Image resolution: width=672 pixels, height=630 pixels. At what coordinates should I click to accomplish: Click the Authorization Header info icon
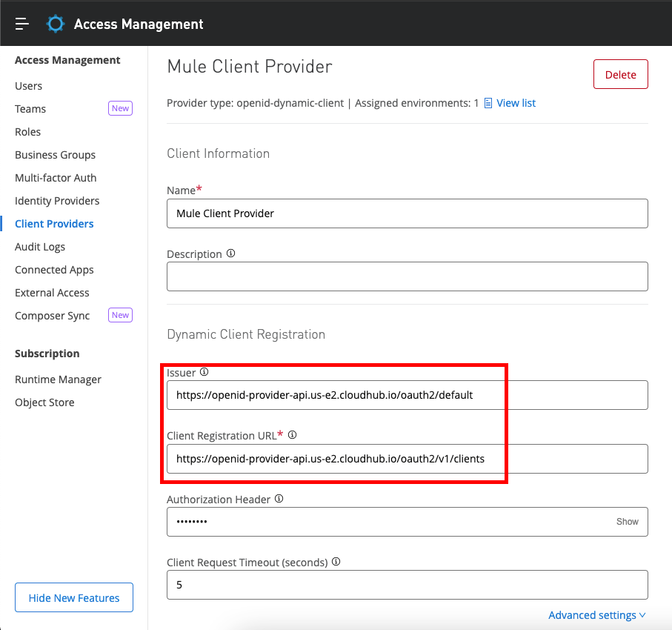[x=279, y=499]
